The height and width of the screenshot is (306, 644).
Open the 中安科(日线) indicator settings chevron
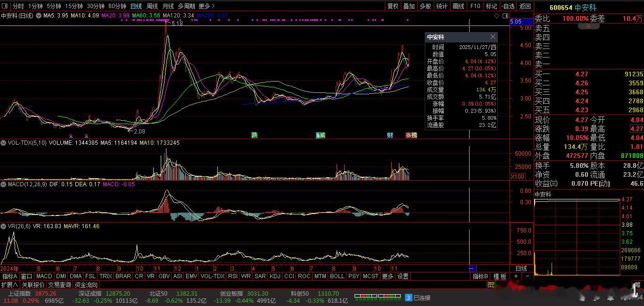coord(38,16)
